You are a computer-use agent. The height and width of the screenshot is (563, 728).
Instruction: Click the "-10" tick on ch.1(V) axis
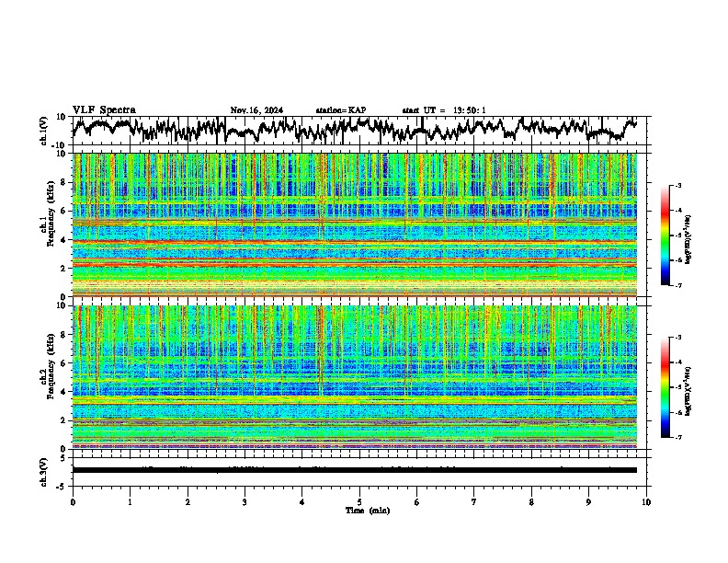(60, 145)
